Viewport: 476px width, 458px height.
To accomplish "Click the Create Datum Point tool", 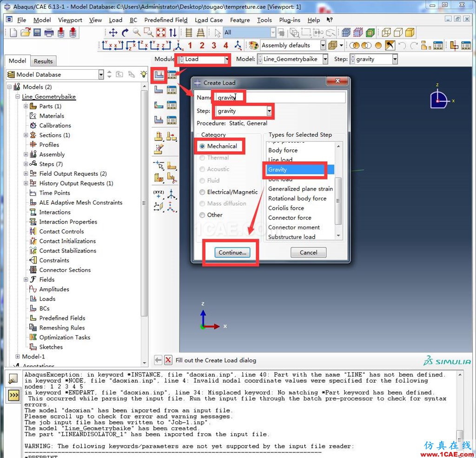I will tap(159, 193).
